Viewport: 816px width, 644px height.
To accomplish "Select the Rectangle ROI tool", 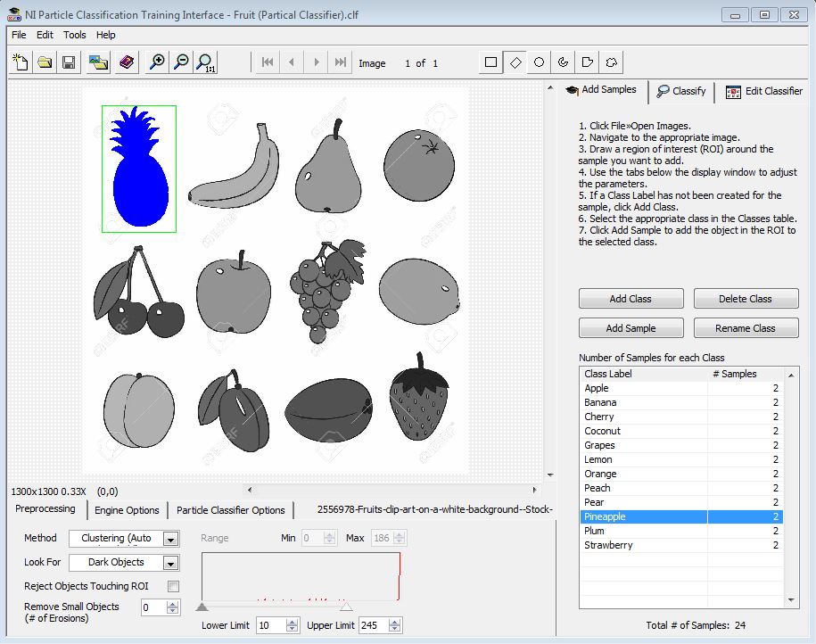I will point(490,62).
